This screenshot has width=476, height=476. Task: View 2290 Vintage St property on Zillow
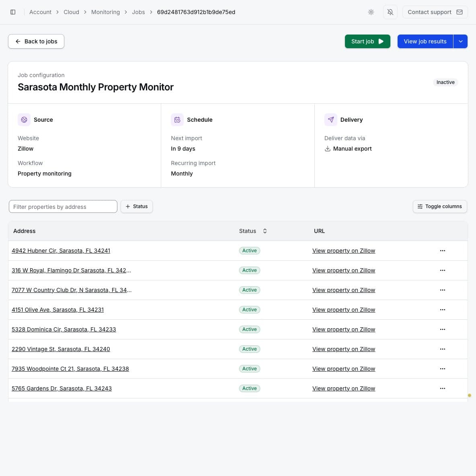pyautogui.click(x=344, y=349)
